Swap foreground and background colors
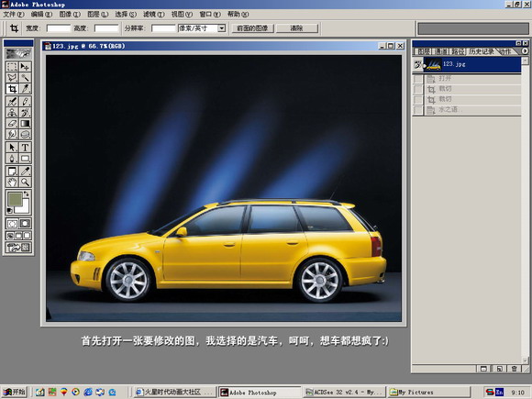The image size is (532, 399). [x=27, y=193]
